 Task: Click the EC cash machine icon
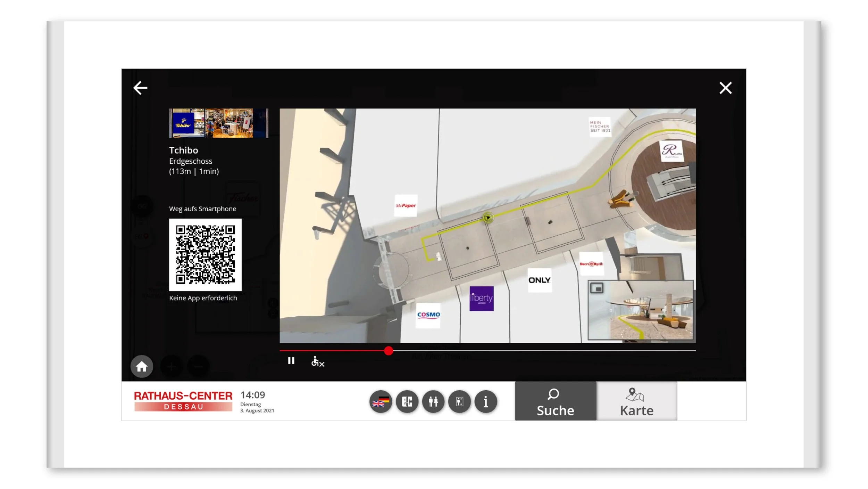click(407, 402)
